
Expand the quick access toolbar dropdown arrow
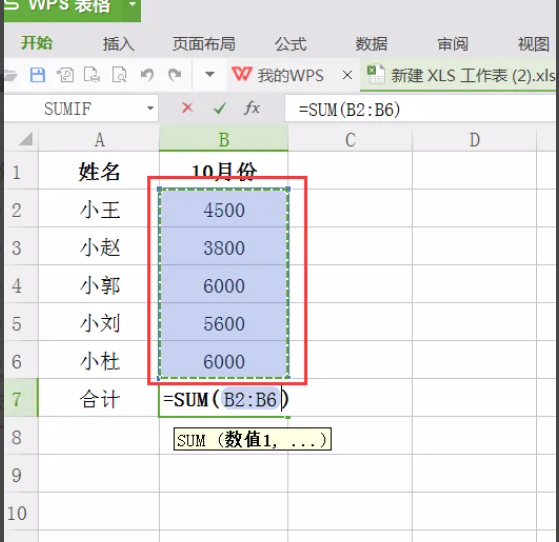pos(210,75)
